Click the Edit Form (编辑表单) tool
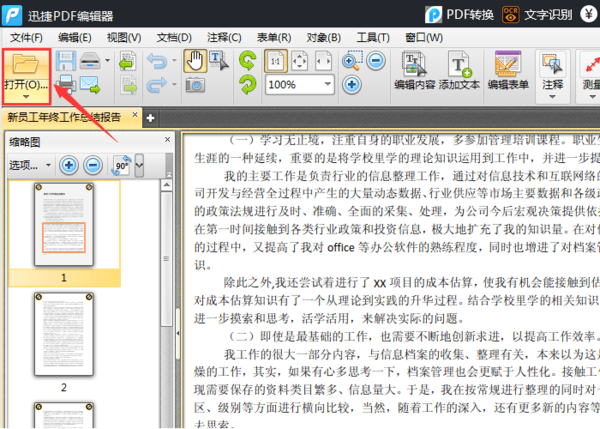This screenshot has width=600, height=429. point(508,70)
